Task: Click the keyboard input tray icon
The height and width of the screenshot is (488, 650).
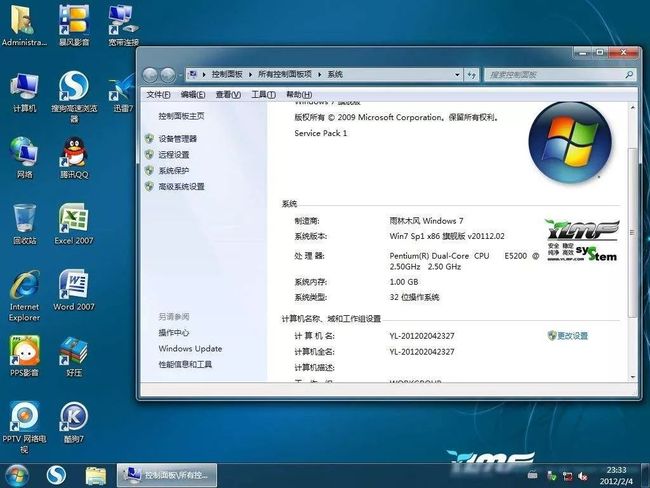Action: pyautogui.click(x=533, y=475)
